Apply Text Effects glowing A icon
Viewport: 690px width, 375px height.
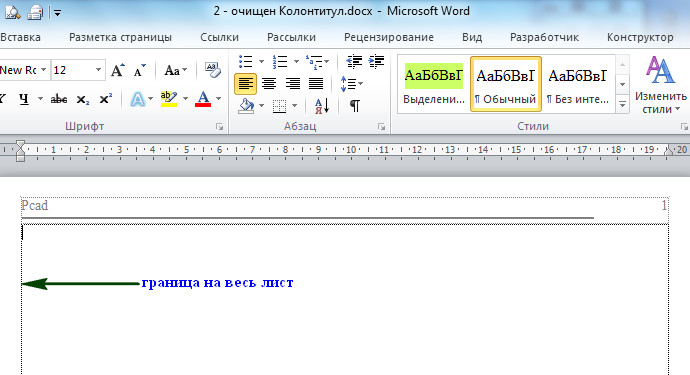(137, 99)
